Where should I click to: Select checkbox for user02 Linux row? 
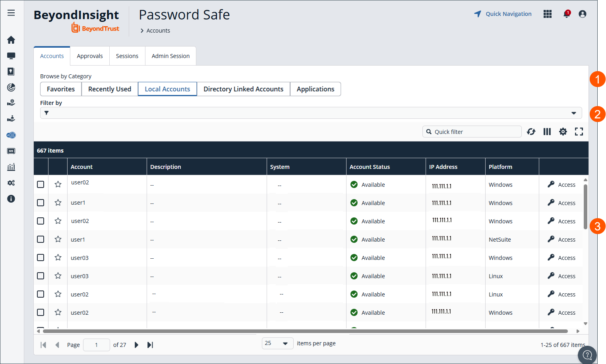coord(41,294)
